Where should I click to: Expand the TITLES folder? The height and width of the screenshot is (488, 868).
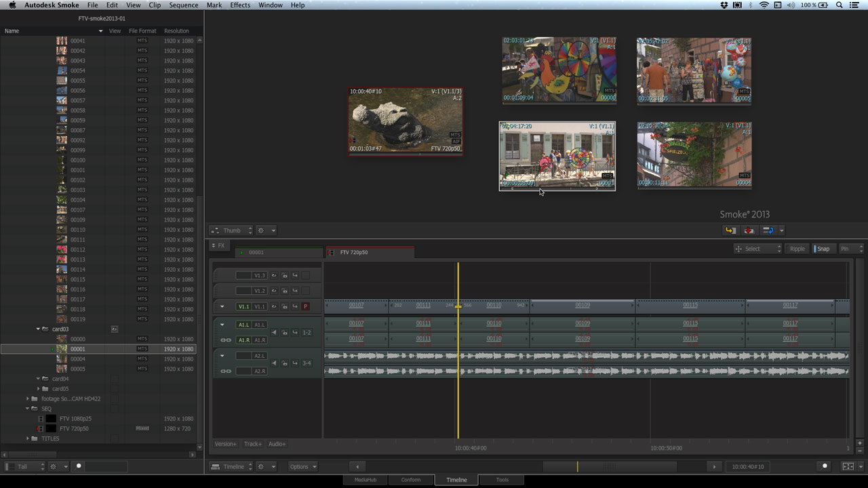28,439
